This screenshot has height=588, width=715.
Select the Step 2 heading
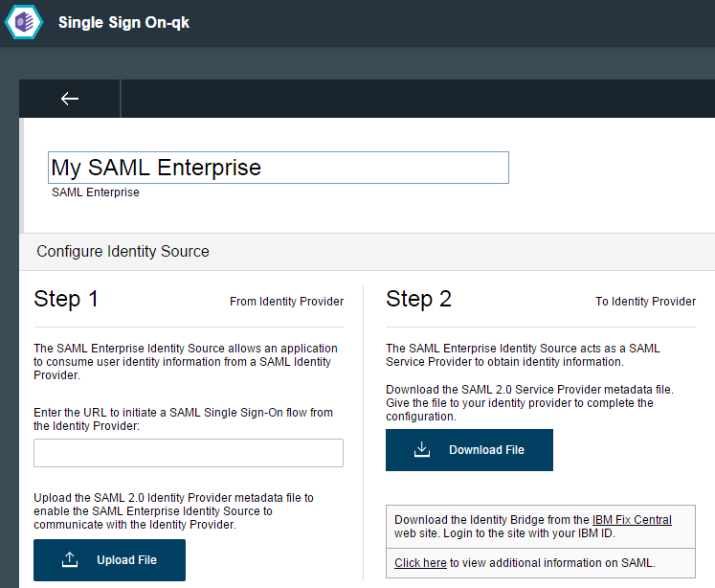coord(418,299)
